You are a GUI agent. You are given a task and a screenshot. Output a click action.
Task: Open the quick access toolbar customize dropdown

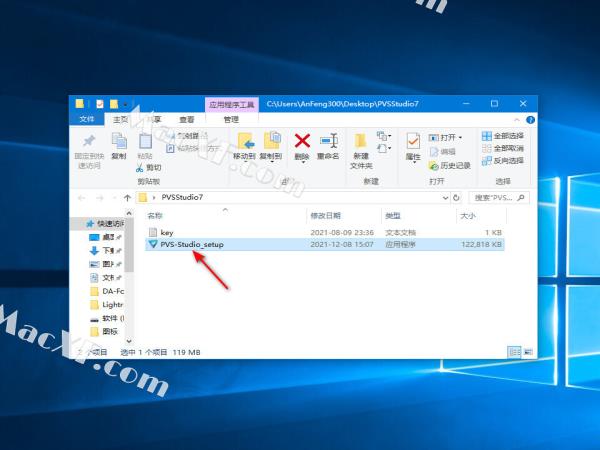click(125, 104)
